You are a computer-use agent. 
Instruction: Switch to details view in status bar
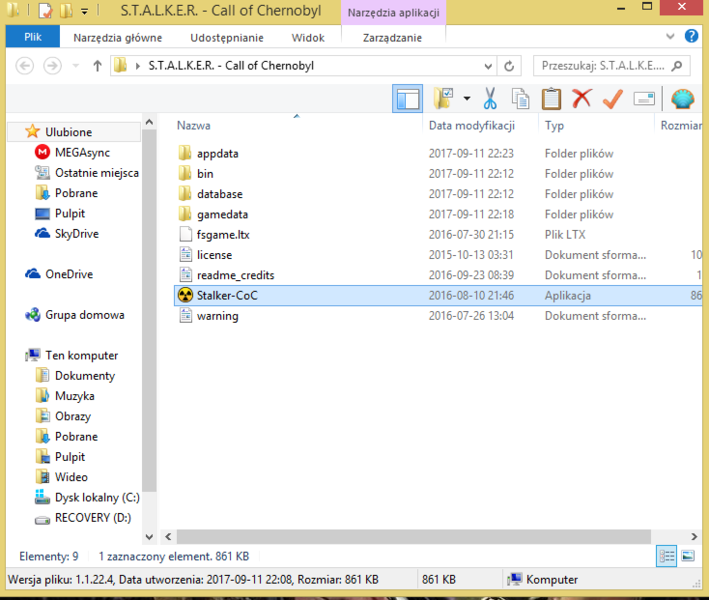tap(667, 555)
